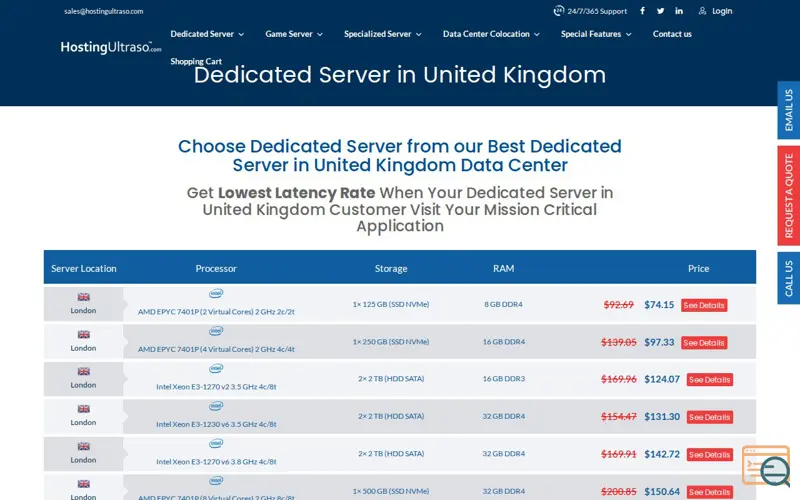Open the REQUEST A QUOTE side tab
This screenshot has width=800, height=500.
789,195
